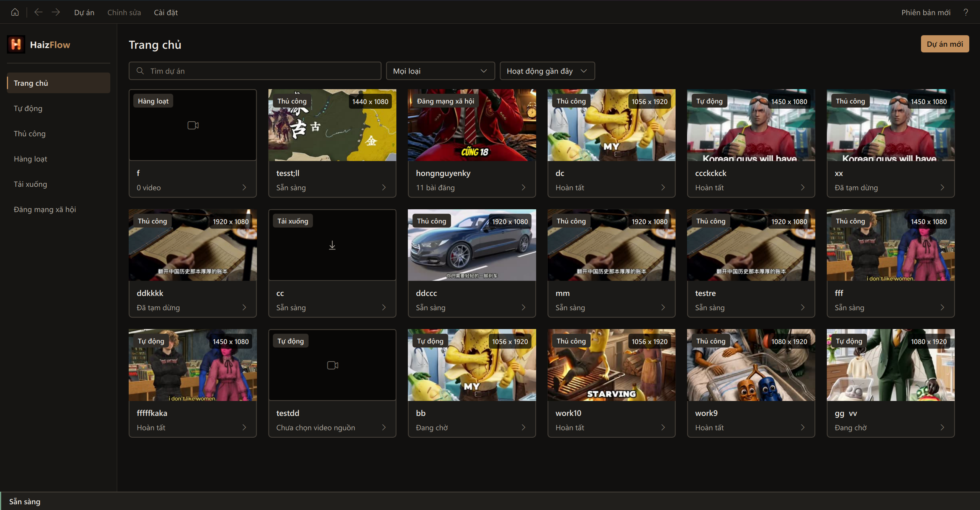Click the back arrow navigation icon
Viewport: 980px width, 510px height.
38,12
